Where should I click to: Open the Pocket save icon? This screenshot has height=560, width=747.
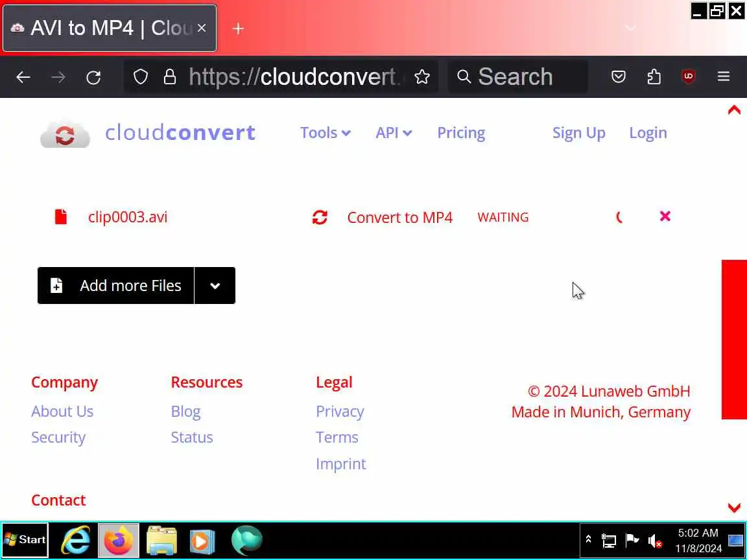coord(619,76)
